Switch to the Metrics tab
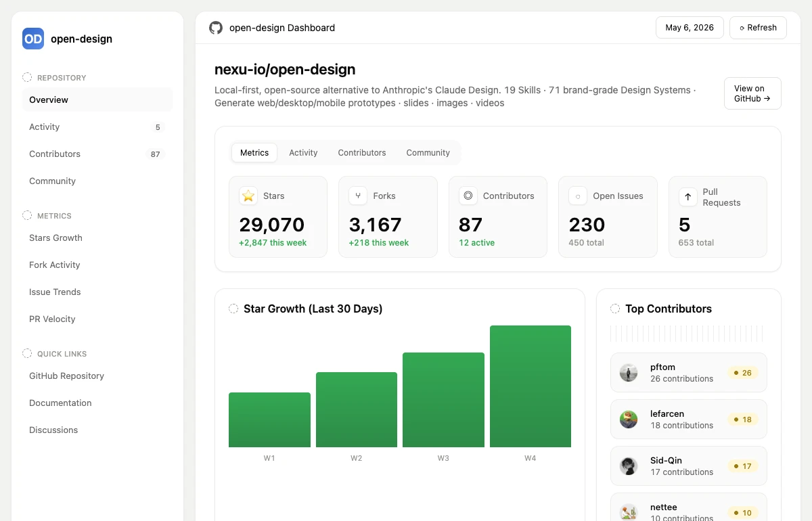The height and width of the screenshot is (521, 812). (254, 152)
